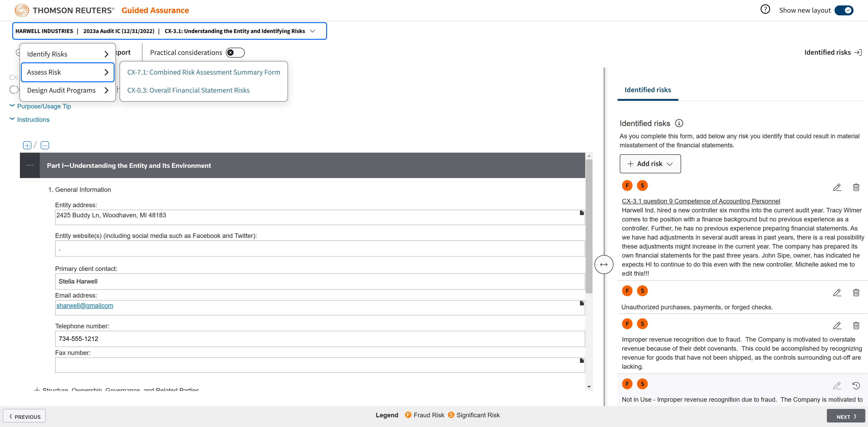Click the collapse all minus icon
The image size is (868, 427).
click(45, 145)
